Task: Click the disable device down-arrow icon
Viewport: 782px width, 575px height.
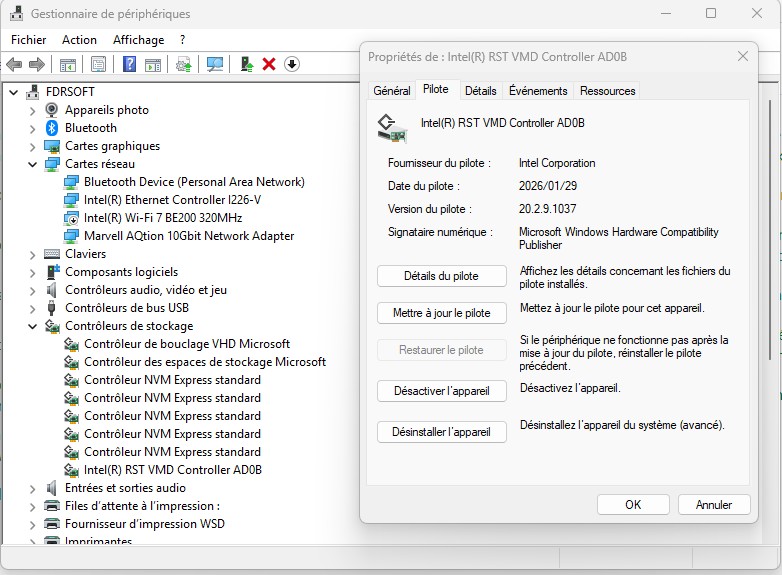Action: (291, 64)
